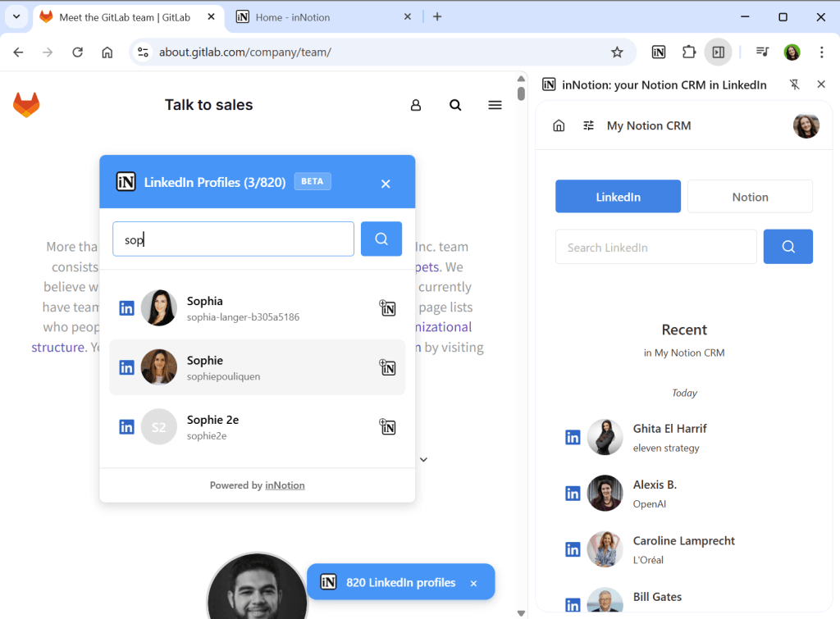This screenshot has width=840, height=619.
Task: Add Sophie to Notion via inNotion icon
Action: (x=387, y=367)
